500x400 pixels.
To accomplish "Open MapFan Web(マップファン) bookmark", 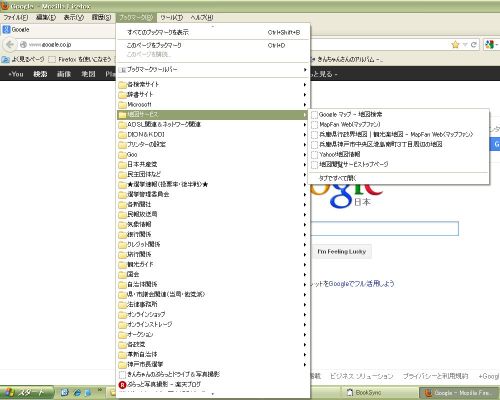I will pyautogui.click(x=399, y=125).
